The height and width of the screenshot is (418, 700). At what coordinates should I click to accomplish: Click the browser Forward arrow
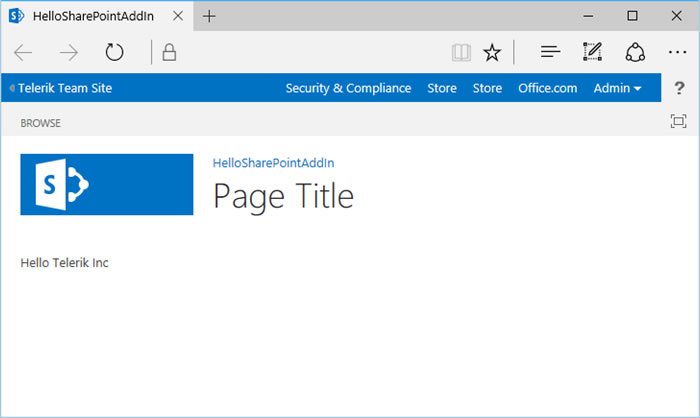(69, 53)
